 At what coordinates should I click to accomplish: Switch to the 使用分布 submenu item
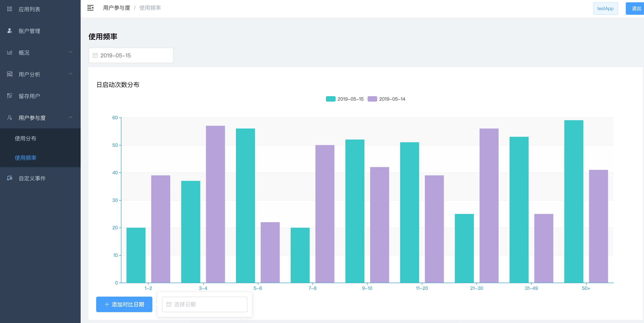[x=26, y=138]
